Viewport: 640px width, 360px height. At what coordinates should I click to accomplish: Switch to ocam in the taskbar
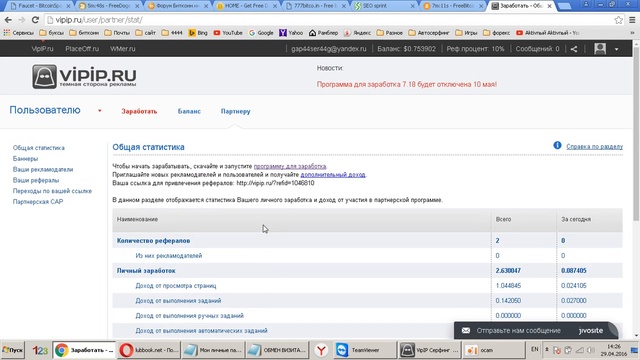pyautogui.click(x=494, y=350)
